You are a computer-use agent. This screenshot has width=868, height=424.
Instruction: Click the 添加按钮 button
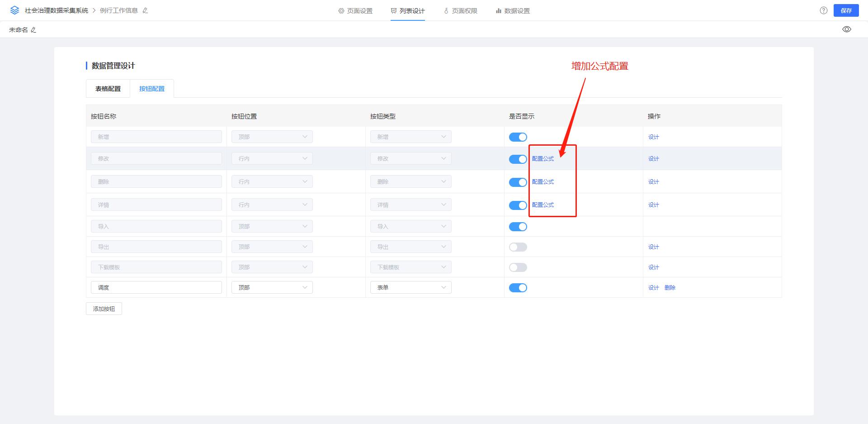[104, 309]
